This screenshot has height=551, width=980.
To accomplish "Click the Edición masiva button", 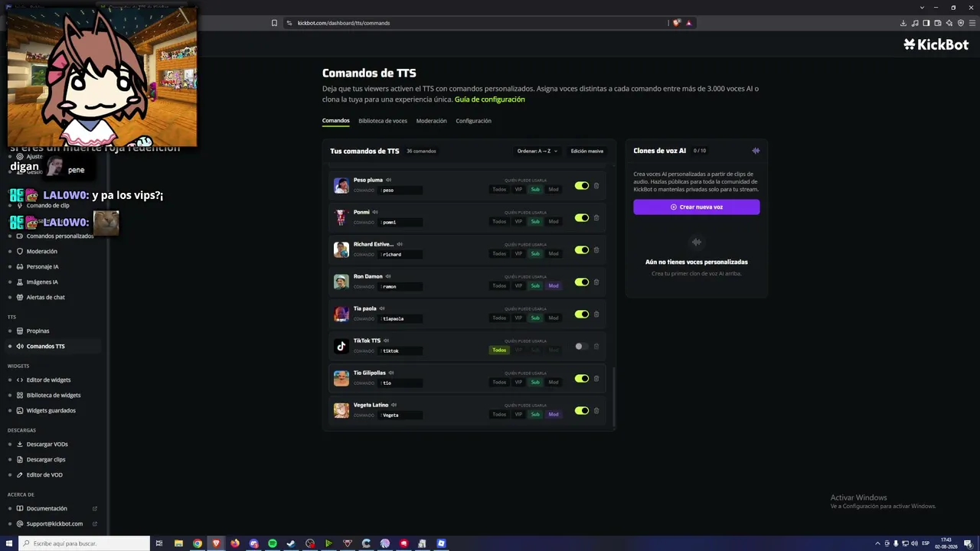I will click(587, 151).
